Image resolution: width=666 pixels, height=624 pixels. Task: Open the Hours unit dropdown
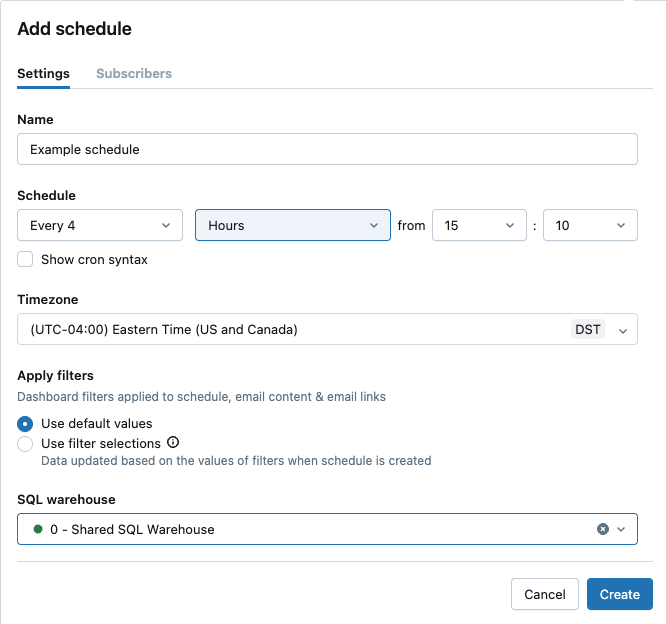tap(292, 225)
